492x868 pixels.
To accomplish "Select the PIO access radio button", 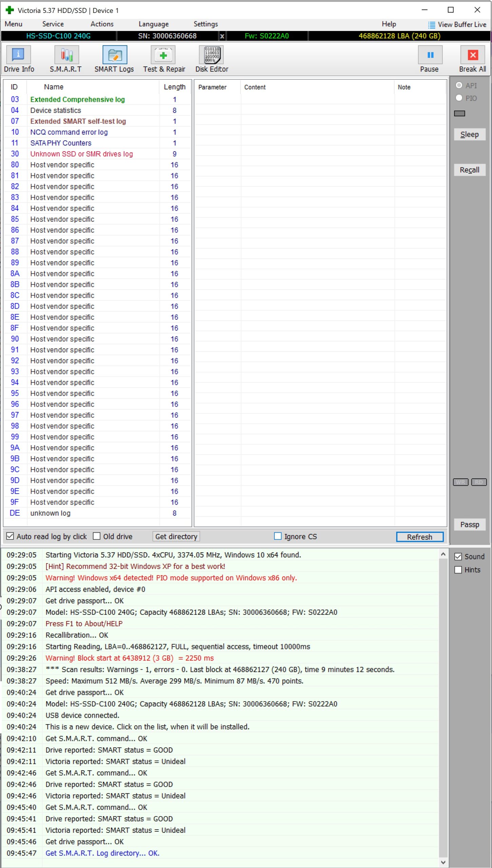I will point(459,98).
